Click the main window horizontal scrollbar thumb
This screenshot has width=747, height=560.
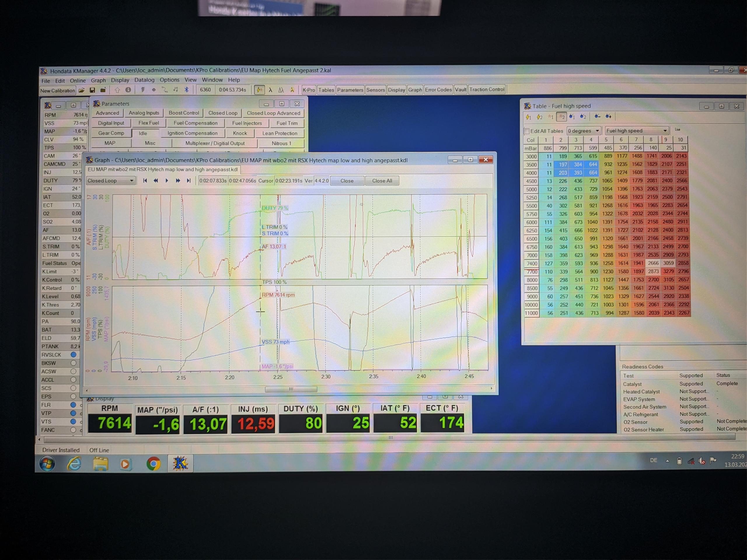coord(390,438)
